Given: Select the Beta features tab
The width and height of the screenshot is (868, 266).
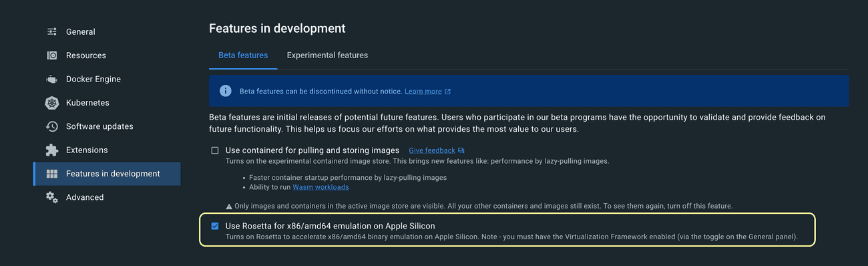Looking at the screenshot, I should [243, 55].
